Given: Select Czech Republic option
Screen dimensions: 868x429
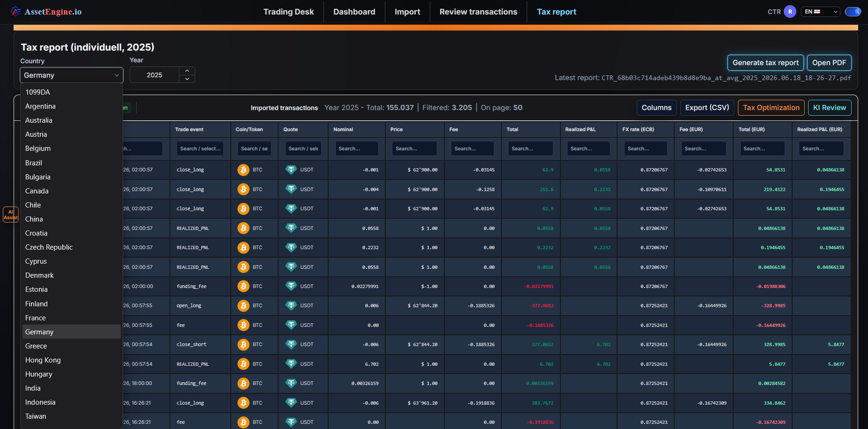Looking at the screenshot, I should coord(72,247).
